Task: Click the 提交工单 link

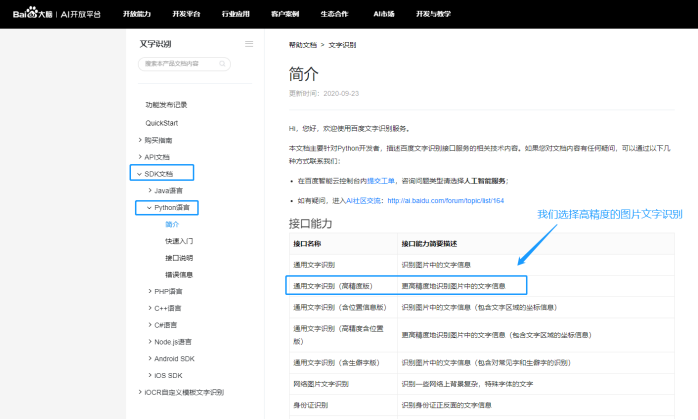Action: click(381, 181)
